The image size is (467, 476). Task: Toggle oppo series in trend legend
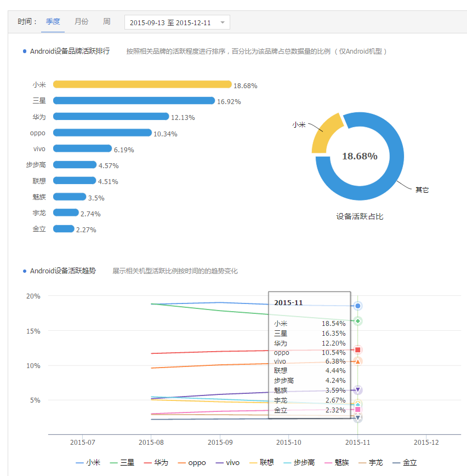coord(192,463)
